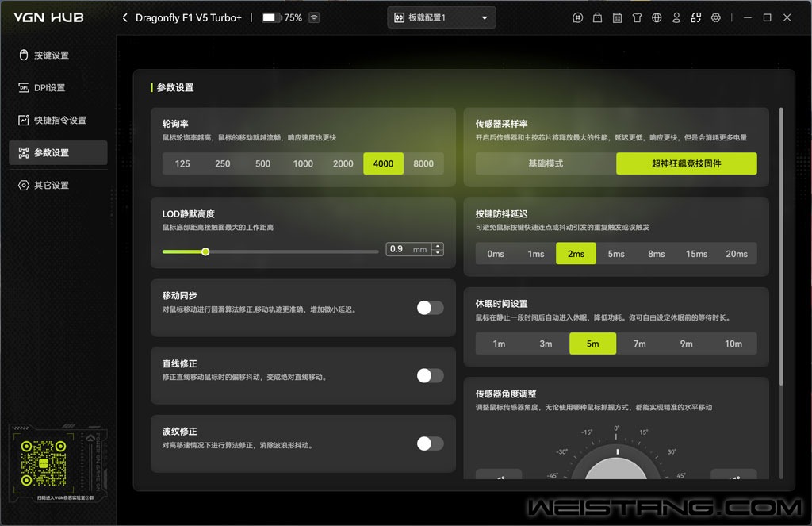Select the 2ms debounce option
Viewport: 812px width, 526px height.
click(x=576, y=254)
